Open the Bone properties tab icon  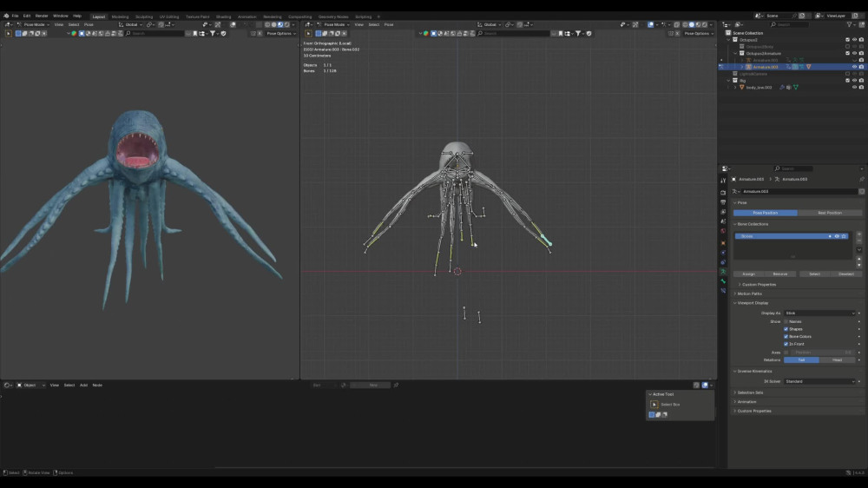coord(723,280)
